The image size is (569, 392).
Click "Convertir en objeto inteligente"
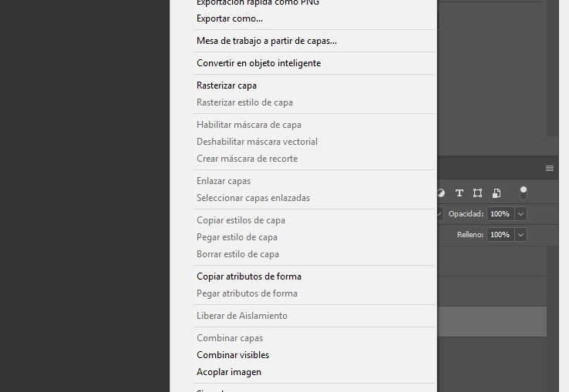point(258,63)
